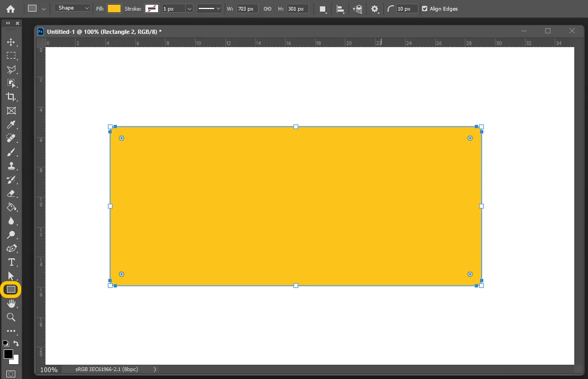This screenshot has height=379, width=588.
Task: Click top-left corner radius control of rectangle
Action: (122, 138)
